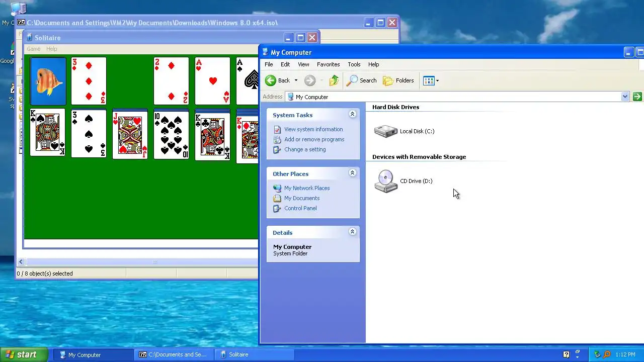The height and width of the screenshot is (362, 644).
Task: Maximize the Solitaire window
Action: 300,37
